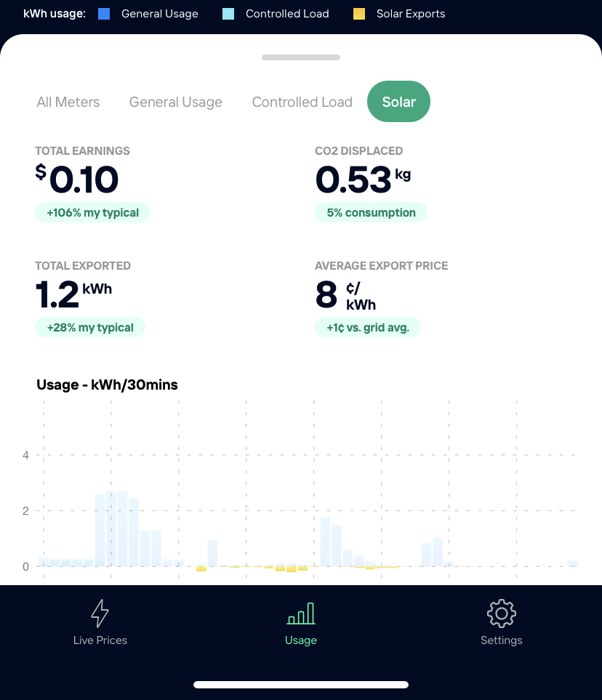The height and width of the screenshot is (700, 602).
Task: Tap the +1¢ vs. grid avg. badge
Action: click(x=368, y=327)
